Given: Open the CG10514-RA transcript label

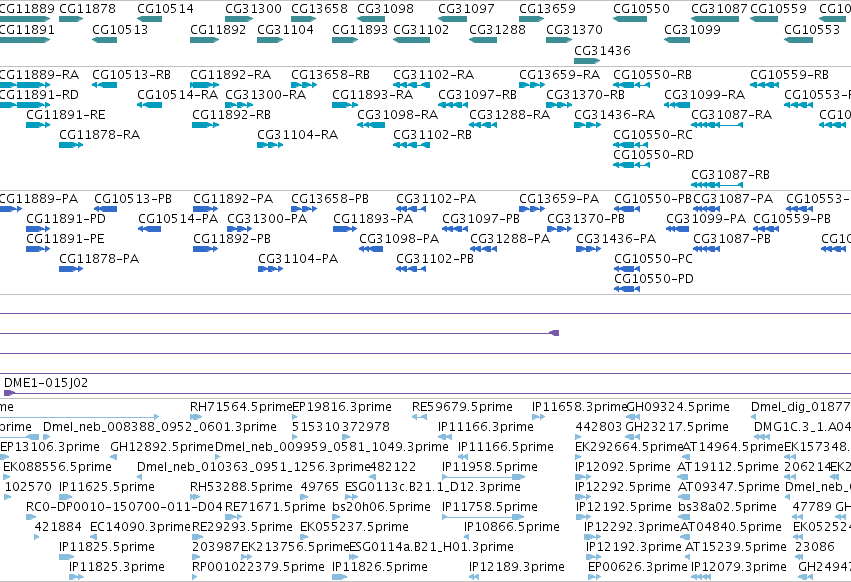Looking at the screenshot, I should pyautogui.click(x=177, y=94).
